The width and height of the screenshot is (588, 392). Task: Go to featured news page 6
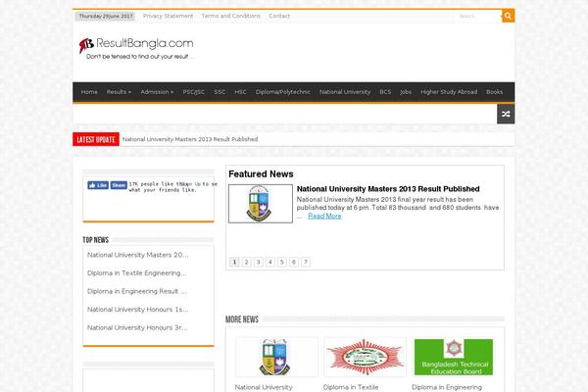pyautogui.click(x=294, y=262)
